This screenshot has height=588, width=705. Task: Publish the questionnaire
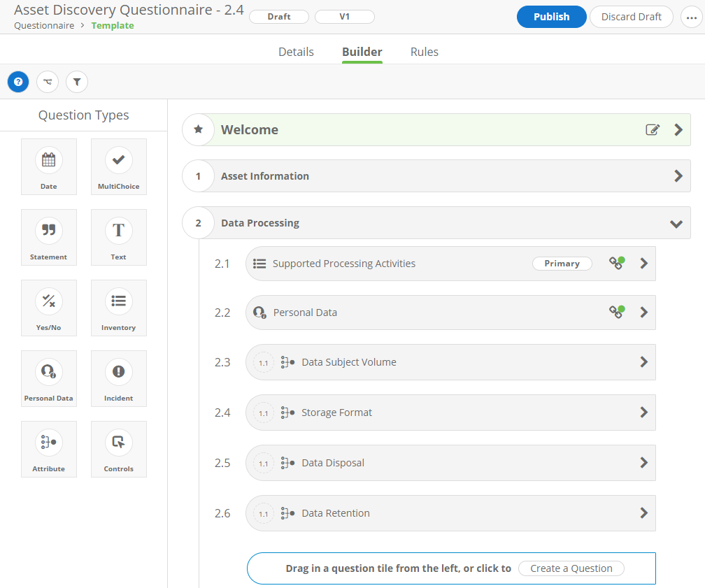click(x=551, y=16)
